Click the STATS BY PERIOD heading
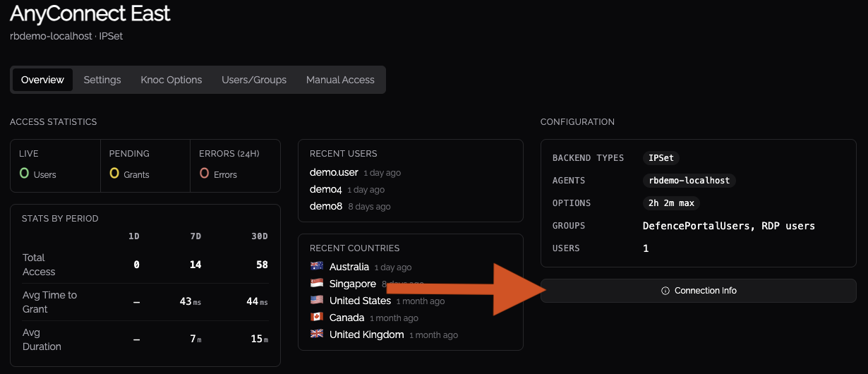868x374 pixels. [x=60, y=219]
